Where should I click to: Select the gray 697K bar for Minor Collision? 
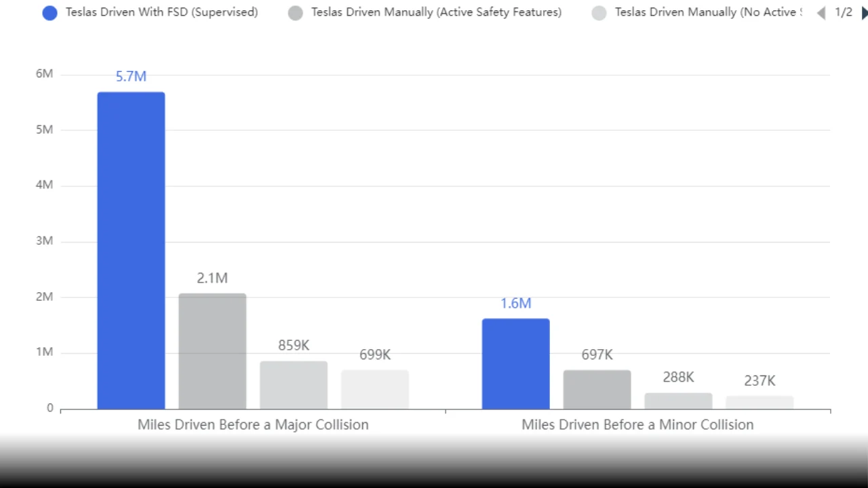(x=597, y=390)
